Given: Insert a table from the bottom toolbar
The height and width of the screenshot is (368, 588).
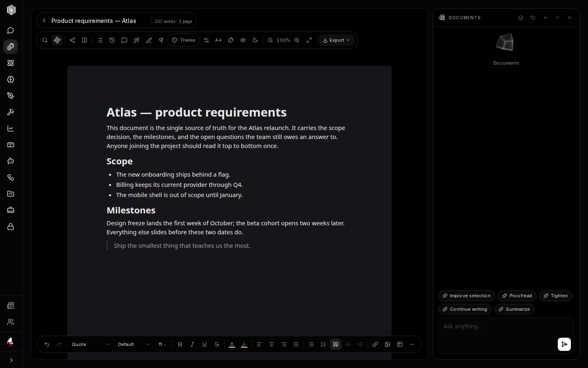Looking at the screenshot, I should click(x=400, y=344).
